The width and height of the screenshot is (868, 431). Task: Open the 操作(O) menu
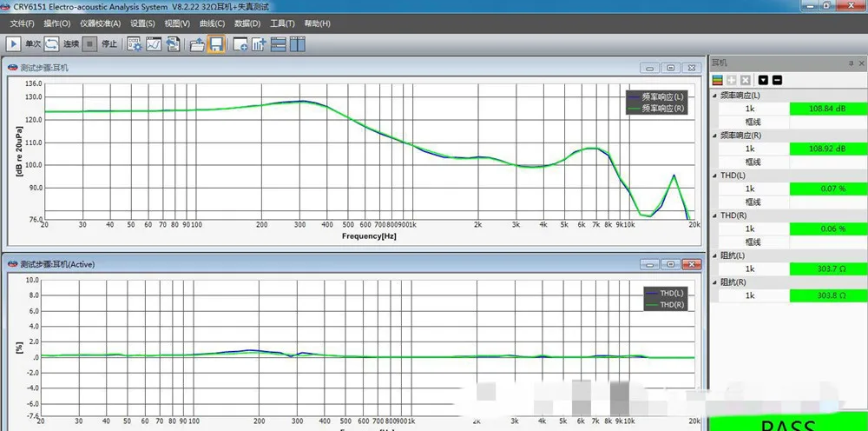57,23
